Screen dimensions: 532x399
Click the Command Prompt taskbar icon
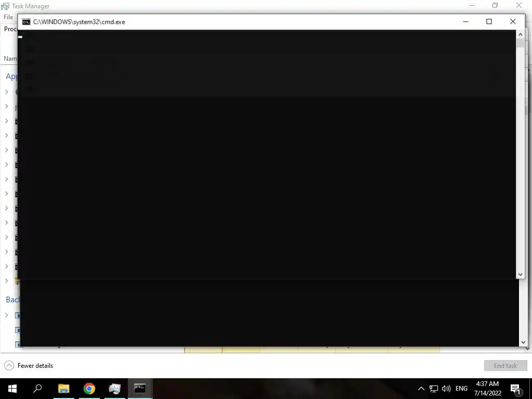click(x=140, y=389)
